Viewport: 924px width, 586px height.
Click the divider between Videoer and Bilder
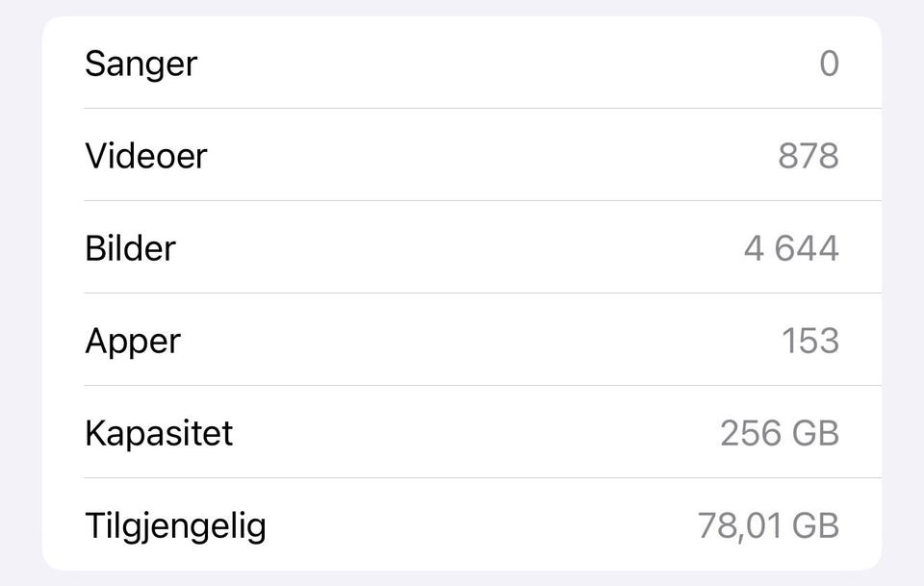coord(482,201)
